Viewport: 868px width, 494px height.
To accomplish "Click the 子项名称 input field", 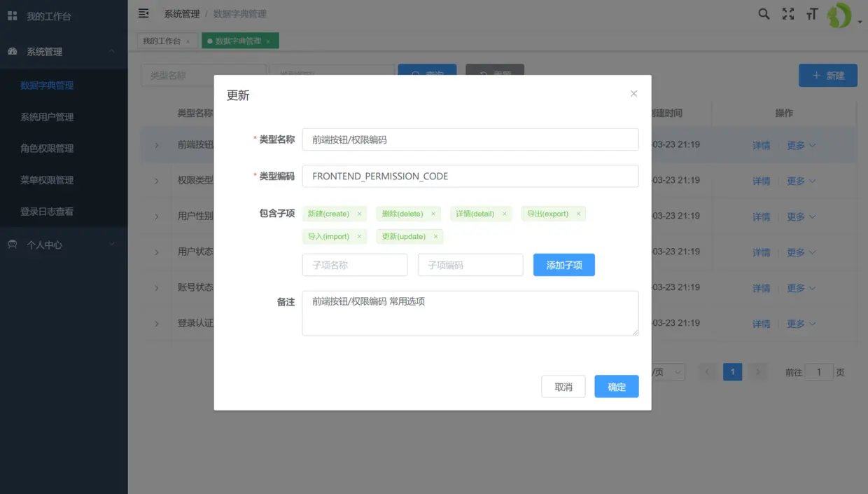I will (x=354, y=265).
